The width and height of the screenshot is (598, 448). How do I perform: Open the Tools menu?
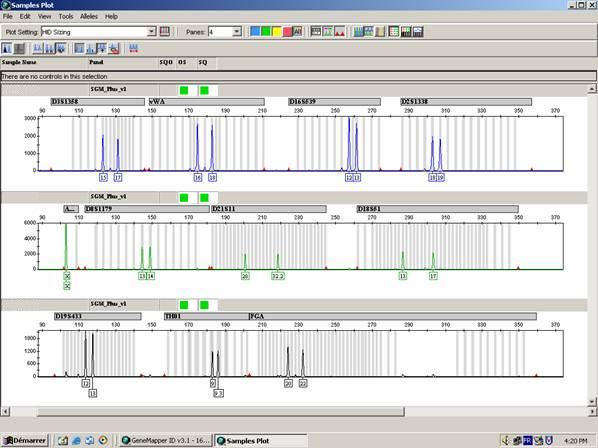pos(66,16)
